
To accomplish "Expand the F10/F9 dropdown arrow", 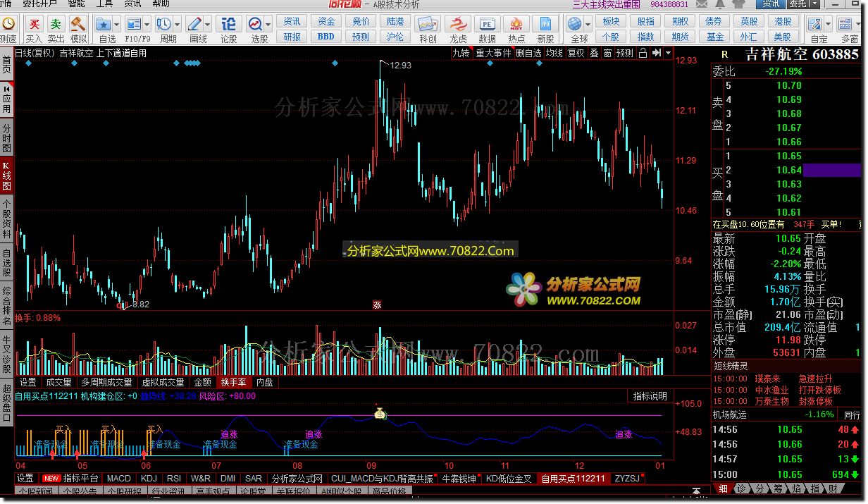I will click(x=146, y=25).
